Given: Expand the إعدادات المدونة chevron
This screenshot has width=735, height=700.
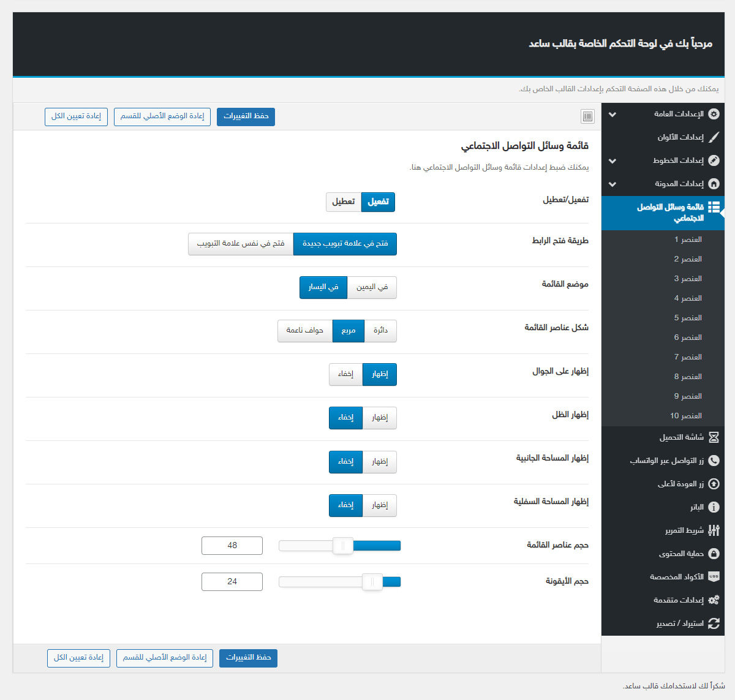Looking at the screenshot, I should 612,184.
